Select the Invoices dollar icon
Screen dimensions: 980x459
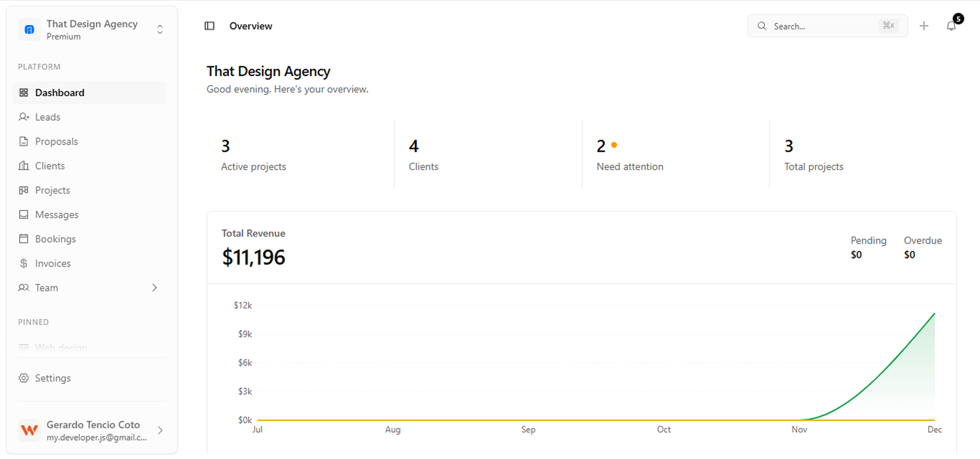coord(24,263)
